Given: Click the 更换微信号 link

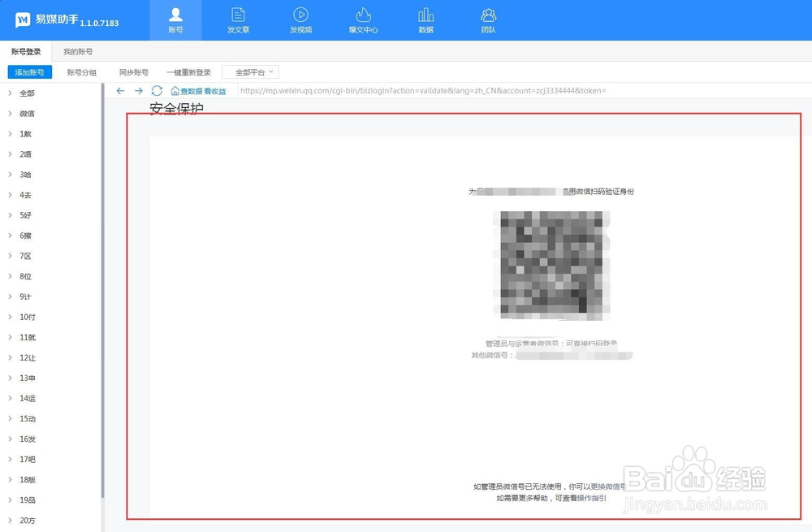Looking at the screenshot, I should 608,487.
